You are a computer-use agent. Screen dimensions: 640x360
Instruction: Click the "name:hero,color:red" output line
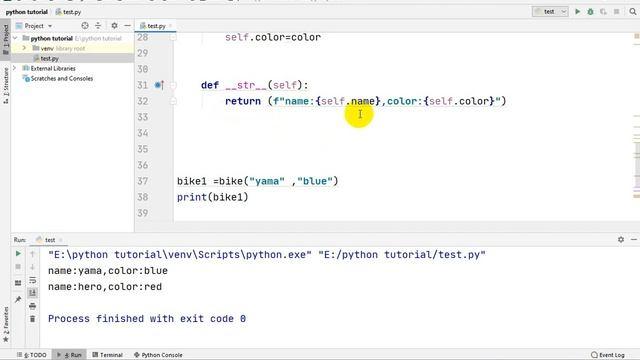[x=105, y=287]
